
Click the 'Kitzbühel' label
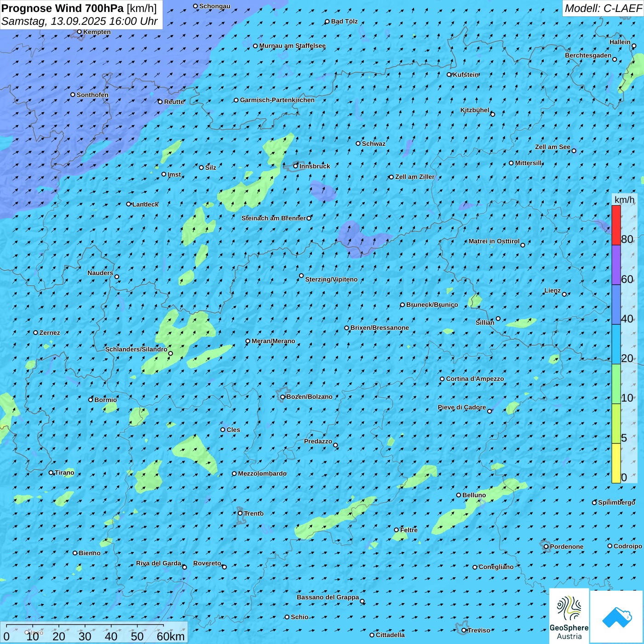tap(475, 110)
